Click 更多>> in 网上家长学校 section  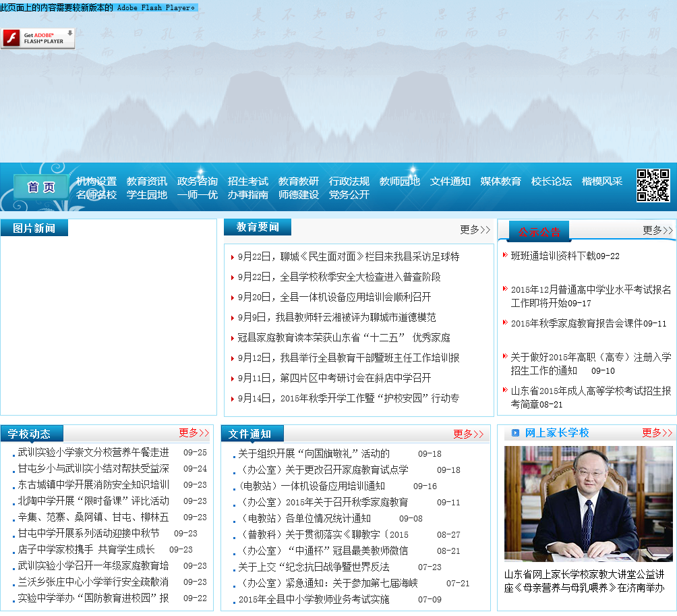(657, 432)
